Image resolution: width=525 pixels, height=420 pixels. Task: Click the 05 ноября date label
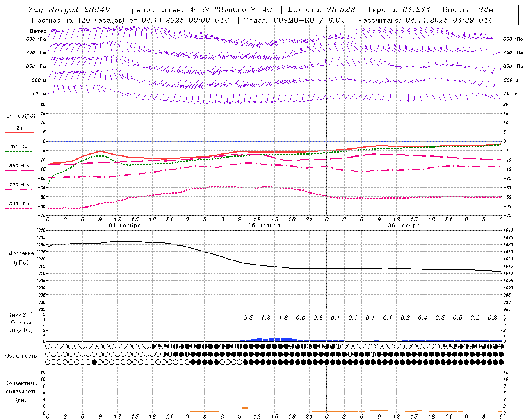(x=264, y=226)
